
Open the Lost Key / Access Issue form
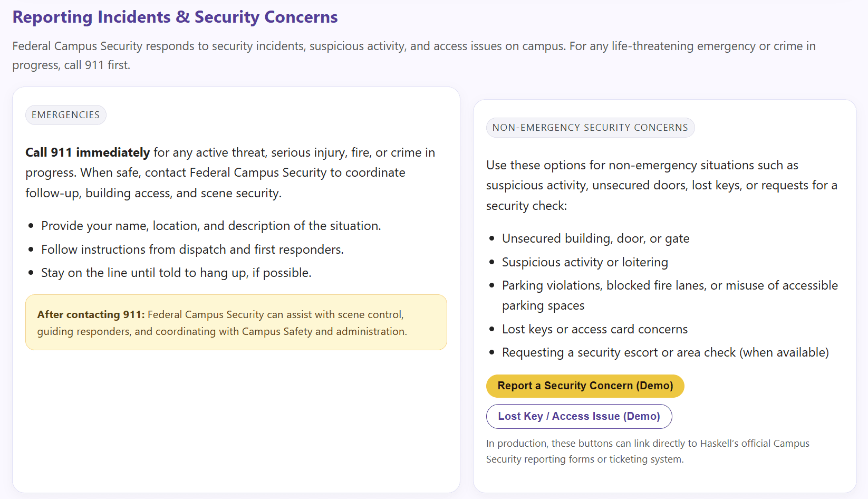click(578, 416)
